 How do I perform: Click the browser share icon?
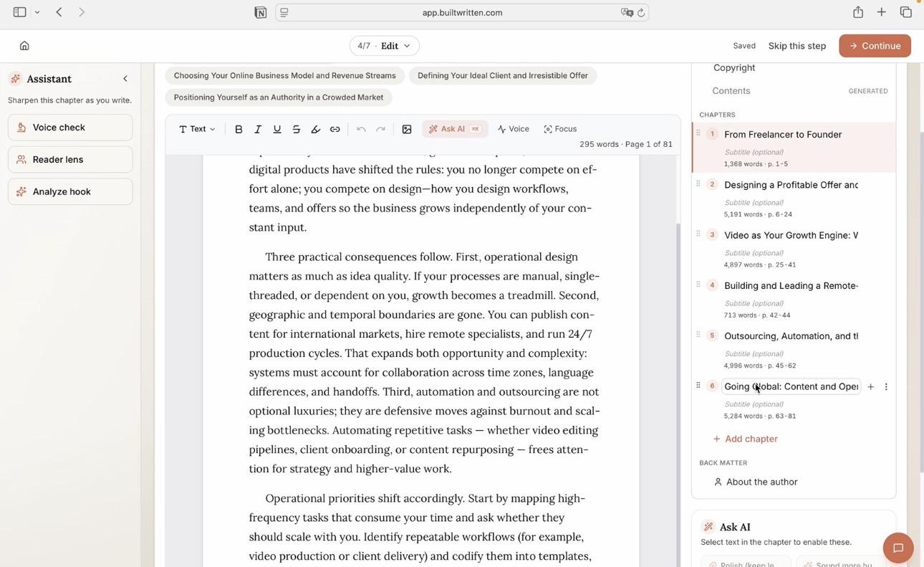pos(858,12)
